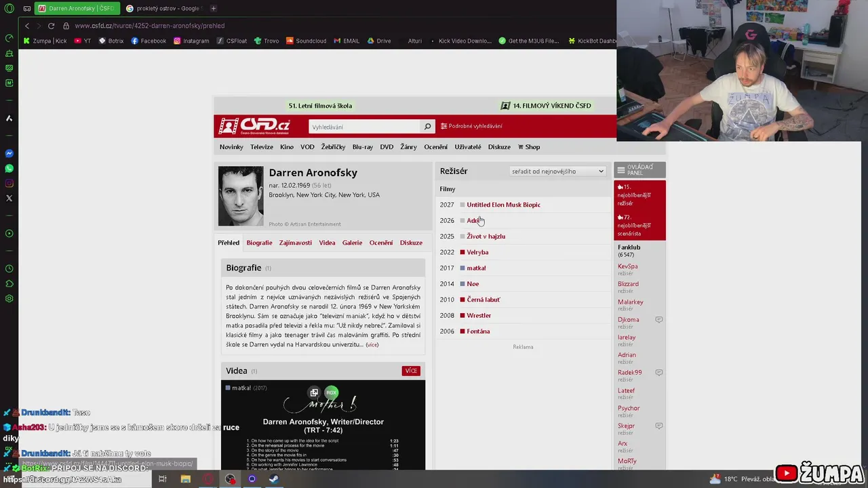
Task: Switch to the Zajímavosti tab
Action: point(296,243)
